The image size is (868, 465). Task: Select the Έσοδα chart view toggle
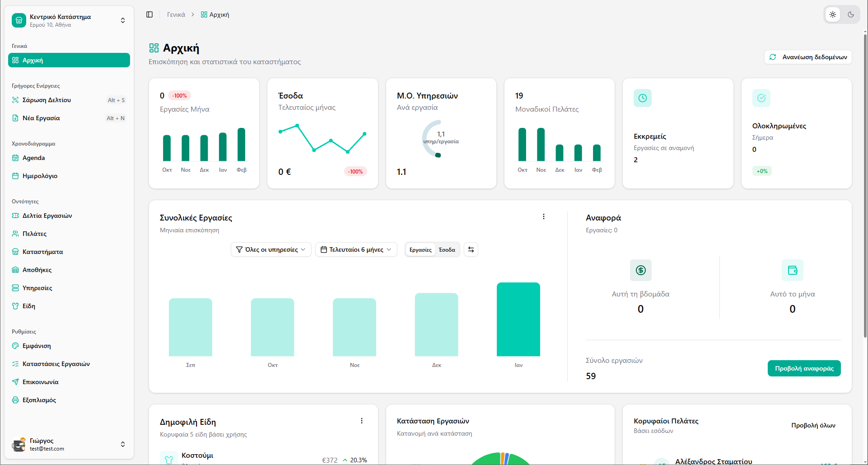coord(447,250)
